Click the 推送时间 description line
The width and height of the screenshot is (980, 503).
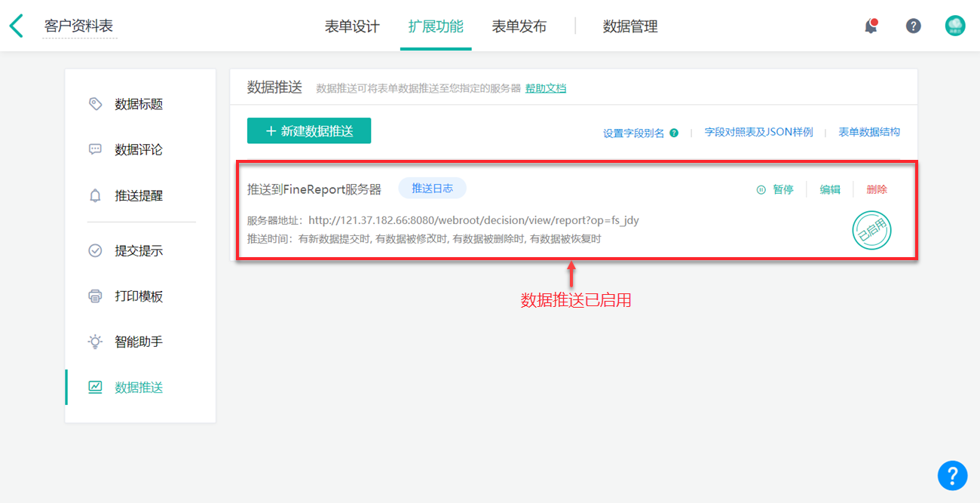pyautogui.click(x=424, y=239)
